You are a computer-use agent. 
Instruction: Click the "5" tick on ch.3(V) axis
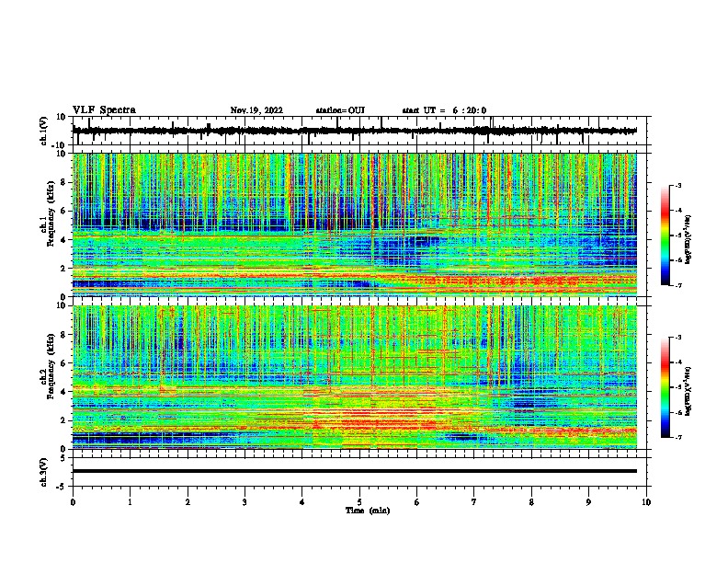pyautogui.click(x=64, y=458)
